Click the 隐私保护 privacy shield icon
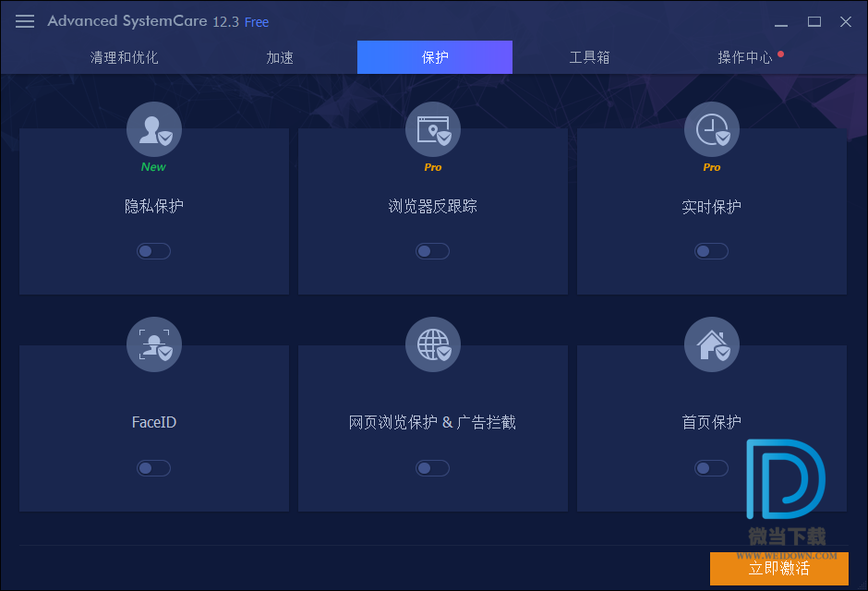This screenshot has height=591, width=868. 154,129
